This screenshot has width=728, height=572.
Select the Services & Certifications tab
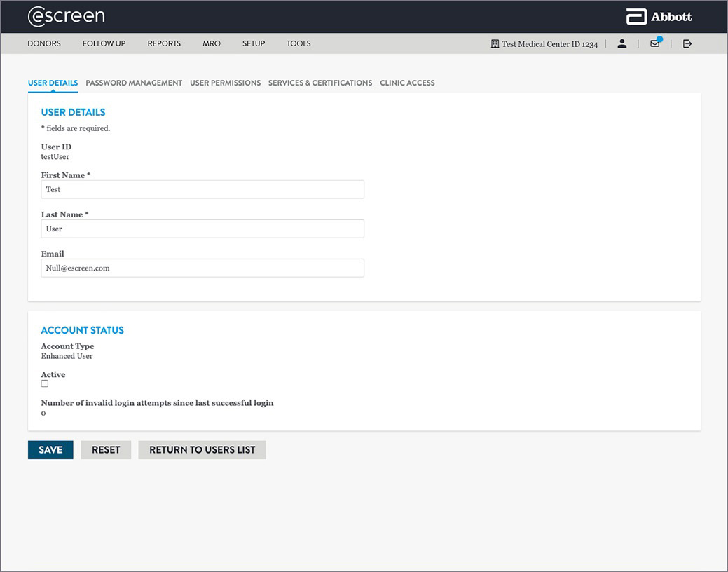tap(320, 83)
